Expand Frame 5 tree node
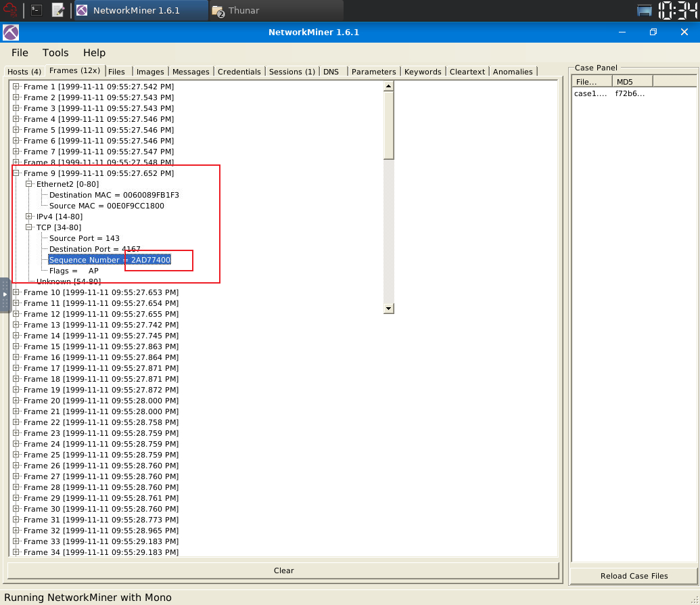 click(x=16, y=129)
